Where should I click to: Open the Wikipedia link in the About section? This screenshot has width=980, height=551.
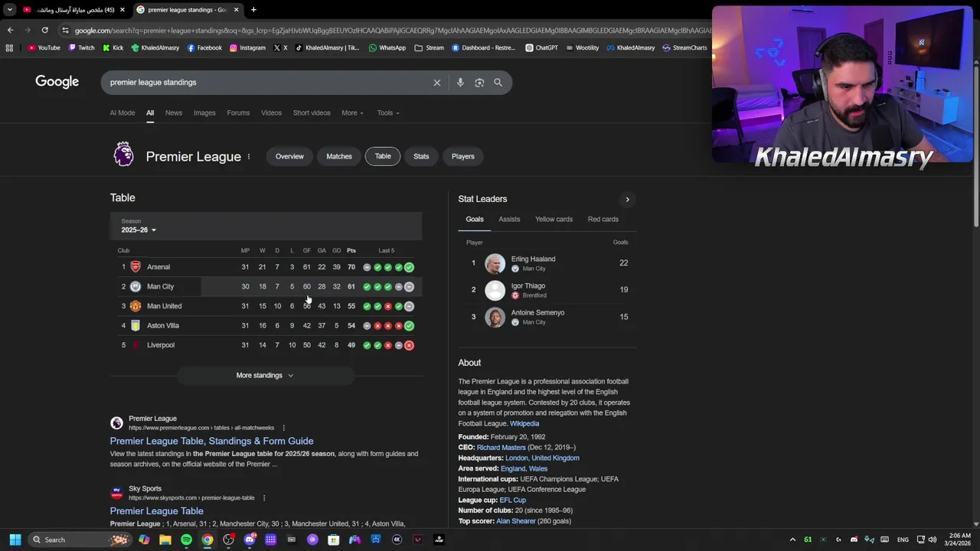point(524,423)
